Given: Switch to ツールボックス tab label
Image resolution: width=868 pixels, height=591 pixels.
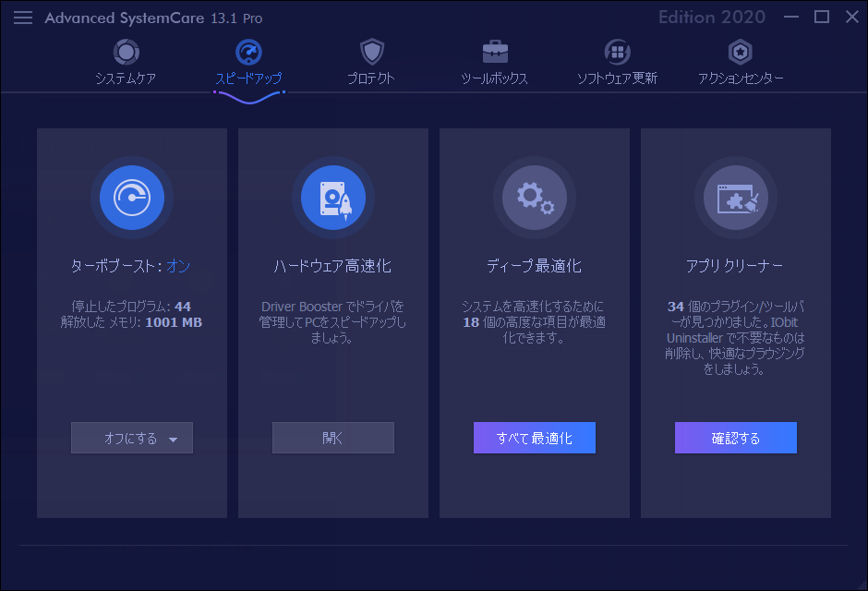Looking at the screenshot, I should (494, 78).
